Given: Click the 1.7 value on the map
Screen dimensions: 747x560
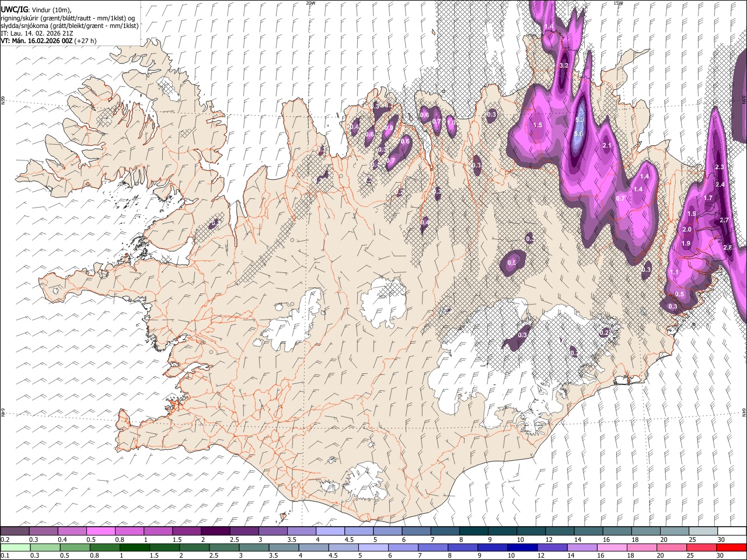Looking at the screenshot, I should tap(708, 198).
